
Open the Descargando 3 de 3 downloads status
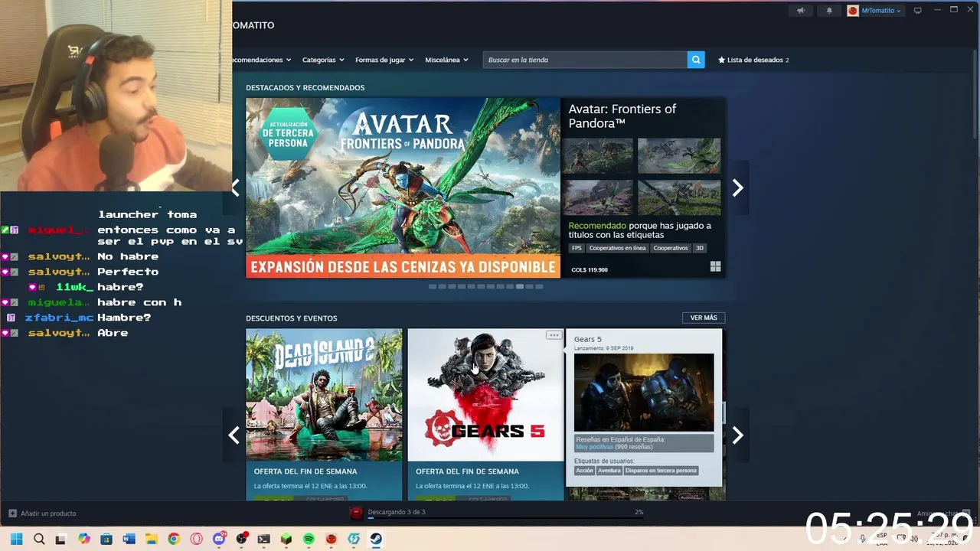[397, 512]
